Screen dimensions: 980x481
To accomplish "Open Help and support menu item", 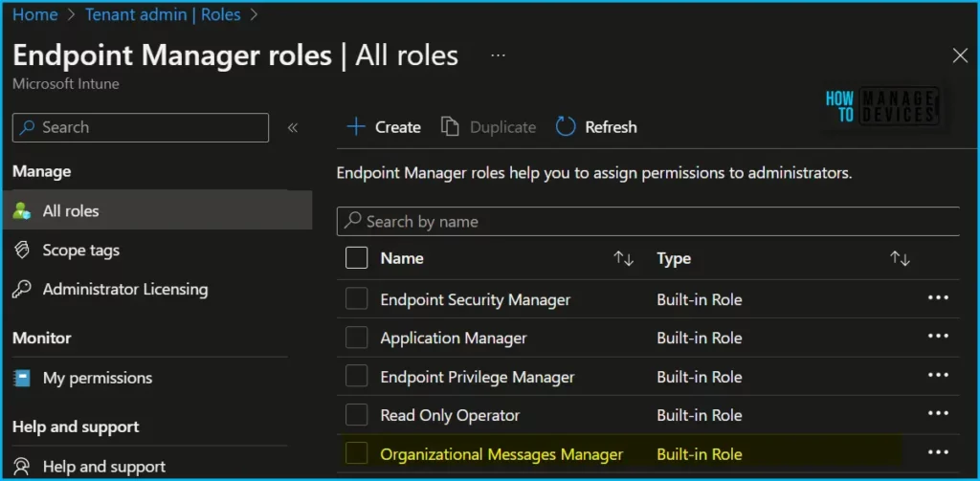I will [103, 467].
